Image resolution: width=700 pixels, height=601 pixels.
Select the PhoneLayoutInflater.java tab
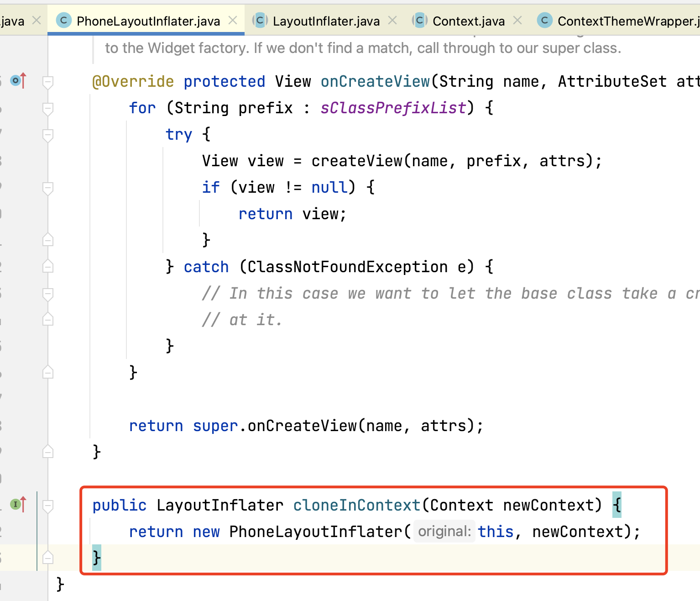pos(148,21)
